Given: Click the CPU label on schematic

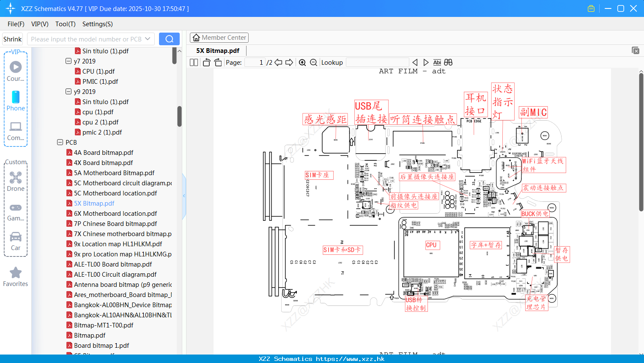Looking at the screenshot, I should (431, 245).
